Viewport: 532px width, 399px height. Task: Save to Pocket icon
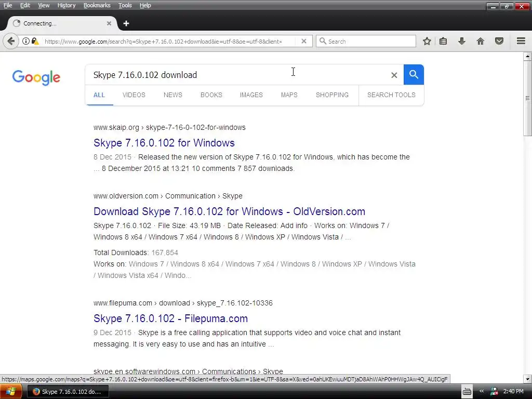pyautogui.click(x=499, y=42)
